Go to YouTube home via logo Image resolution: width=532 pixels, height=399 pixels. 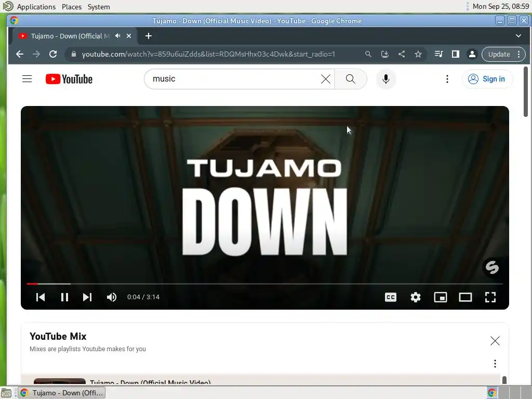point(69,79)
